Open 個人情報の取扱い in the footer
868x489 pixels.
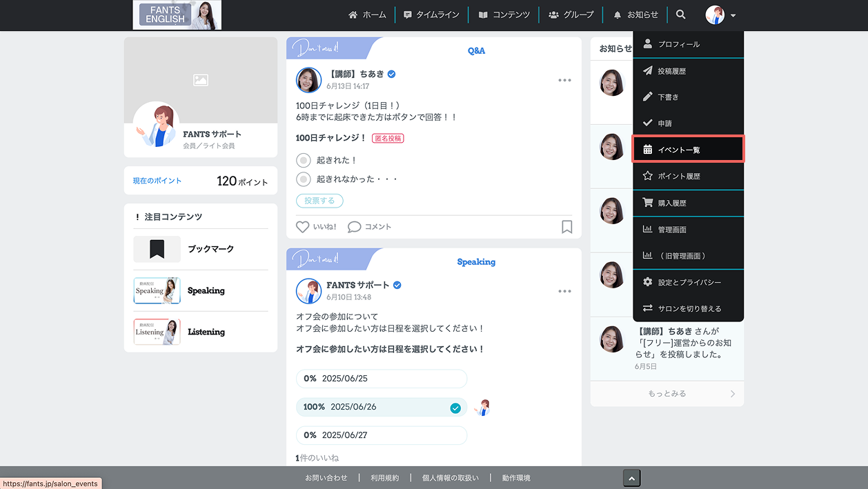pyautogui.click(x=450, y=478)
